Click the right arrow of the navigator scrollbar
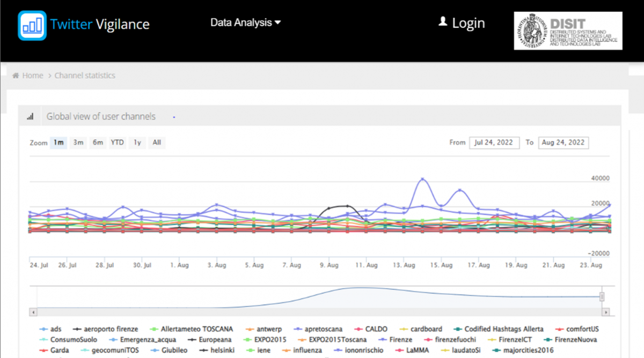644x358 pixels. click(x=606, y=312)
